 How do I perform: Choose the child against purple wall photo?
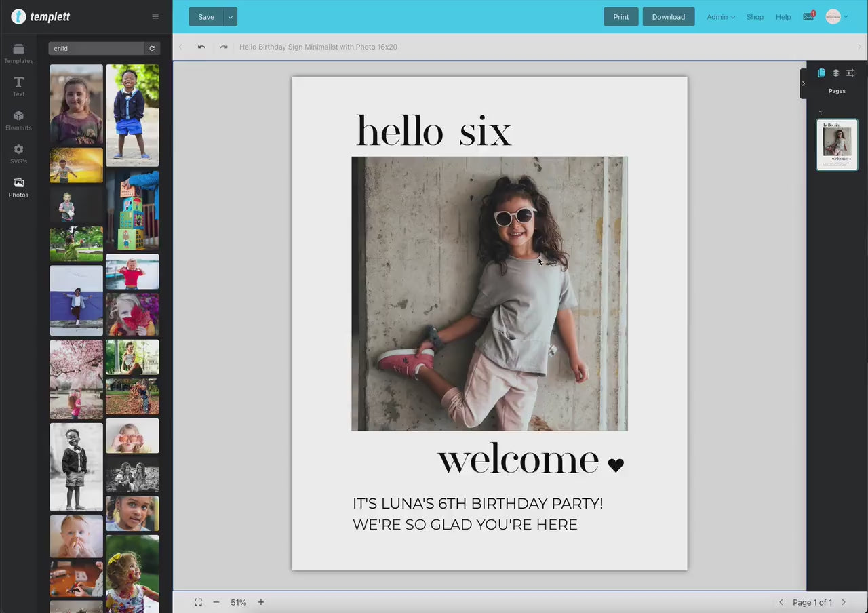coord(77,300)
